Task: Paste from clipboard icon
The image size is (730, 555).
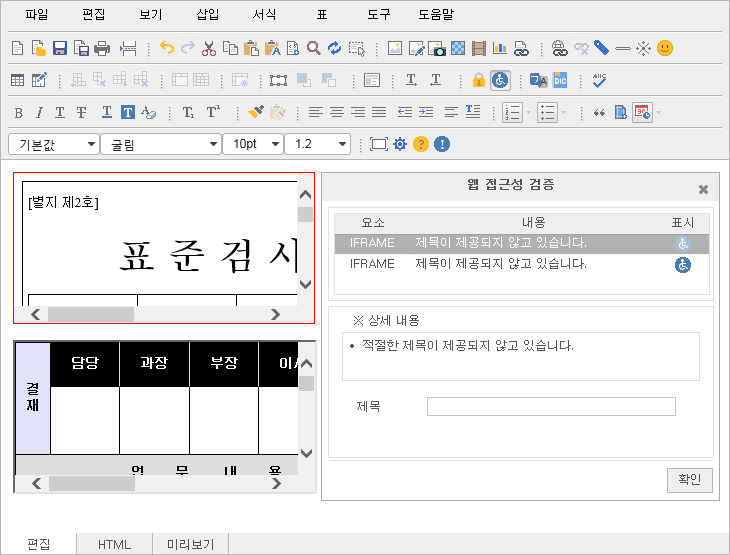Action: pos(251,48)
